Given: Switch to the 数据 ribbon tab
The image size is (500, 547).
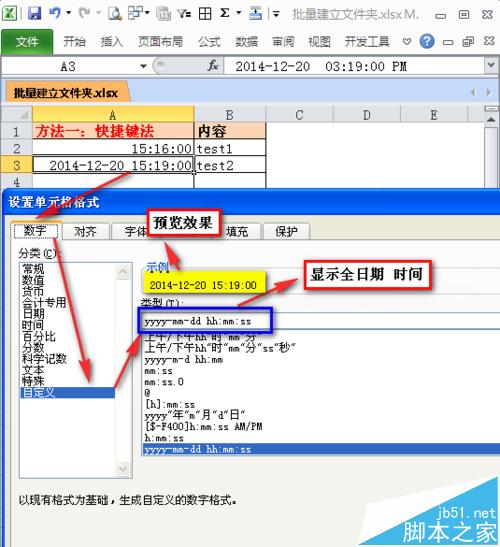Looking at the screenshot, I should (246, 42).
